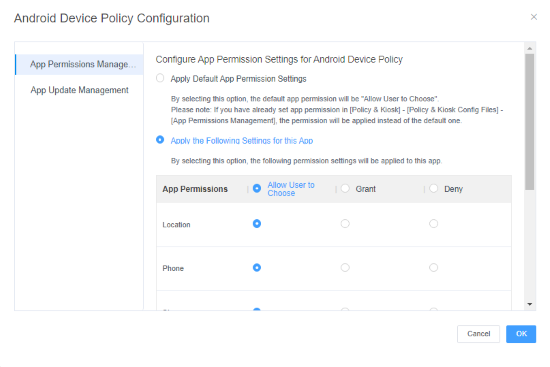Click the vertical scrollbar thumb
550x367 pixels.
click(530, 122)
